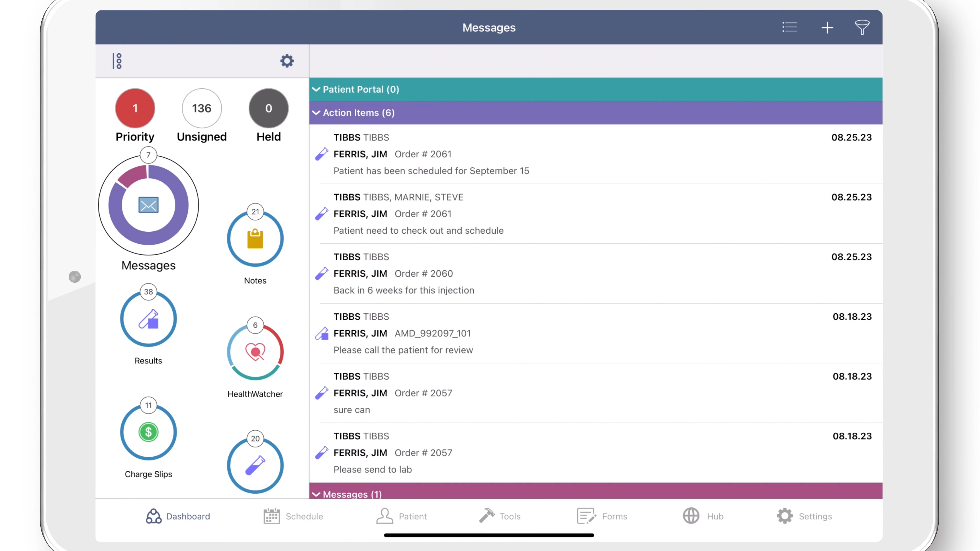This screenshot has width=980, height=551.
Task: Click the 6 badge on HealthWatcher widget
Action: click(255, 325)
